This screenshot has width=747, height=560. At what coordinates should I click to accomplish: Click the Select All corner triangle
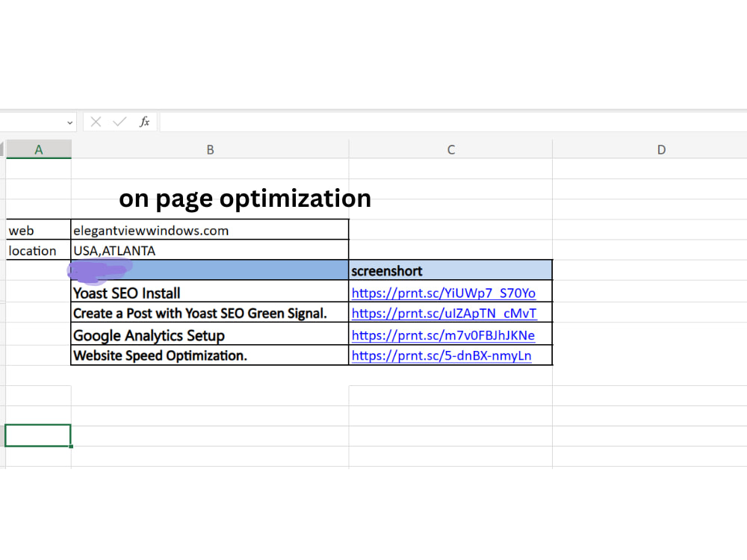[2, 149]
